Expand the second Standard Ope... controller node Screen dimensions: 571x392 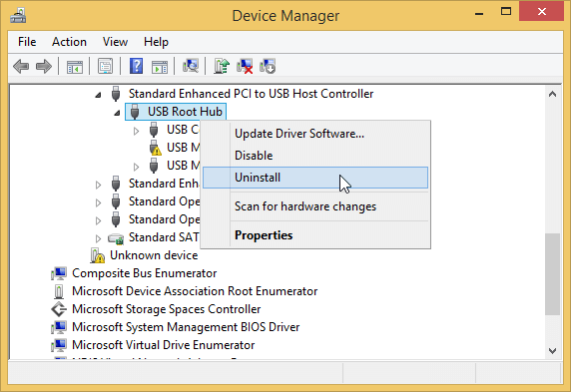click(98, 220)
